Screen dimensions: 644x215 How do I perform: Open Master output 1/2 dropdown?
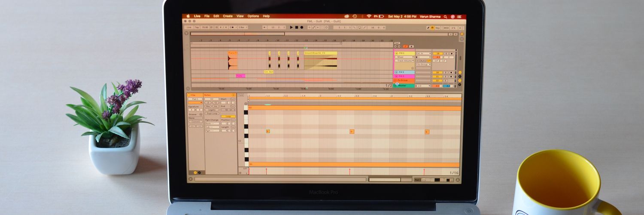(x=423, y=86)
